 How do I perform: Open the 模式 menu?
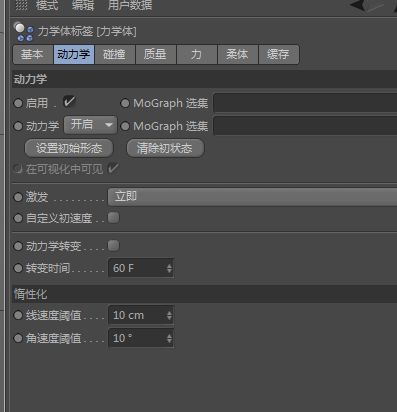[x=47, y=5]
